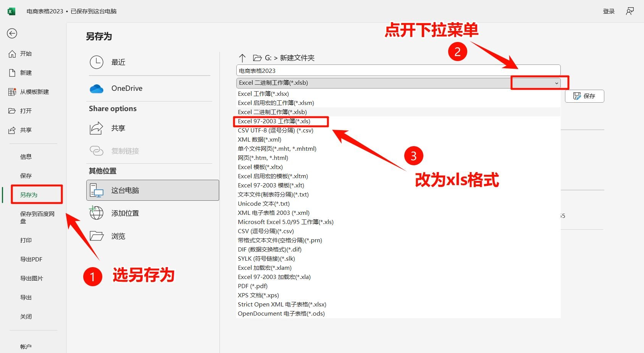
Task: Choose OpenDocument 电子表格(*.ods) from the list
Action: [x=281, y=313]
